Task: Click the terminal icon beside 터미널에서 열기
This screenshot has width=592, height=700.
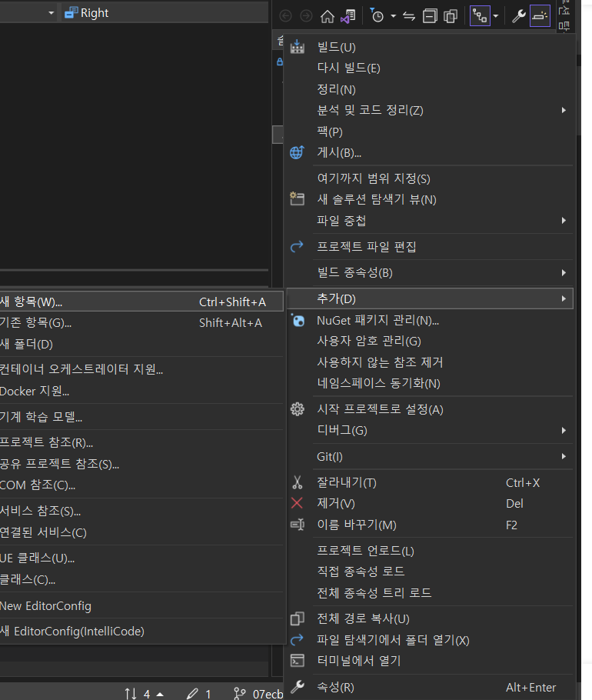Action: click(297, 660)
